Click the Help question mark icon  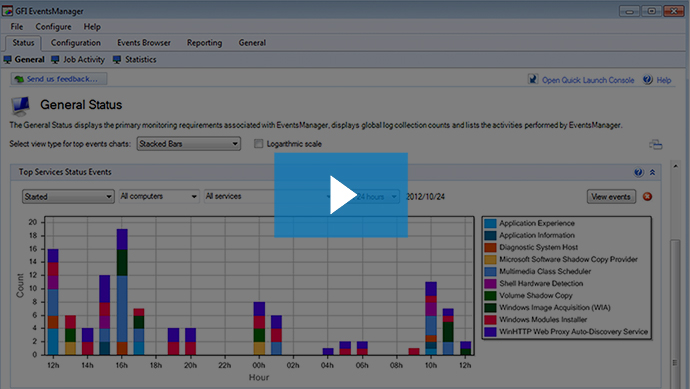pos(647,80)
